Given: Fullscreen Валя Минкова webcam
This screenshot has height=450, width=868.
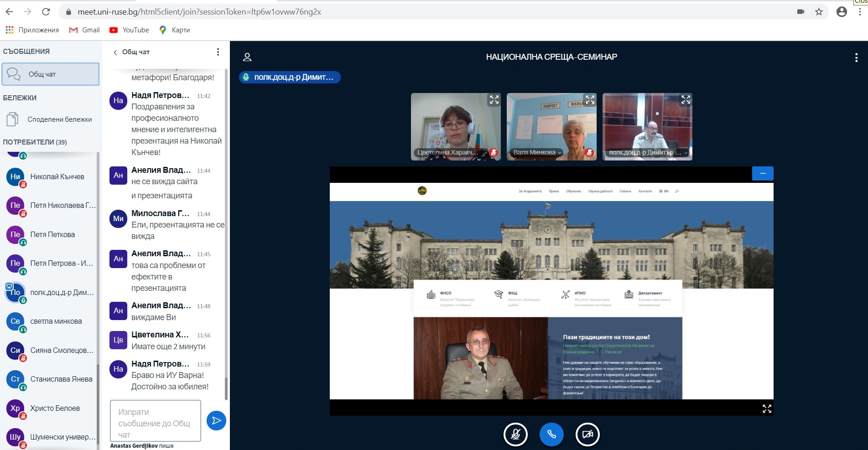Looking at the screenshot, I should click(x=590, y=100).
